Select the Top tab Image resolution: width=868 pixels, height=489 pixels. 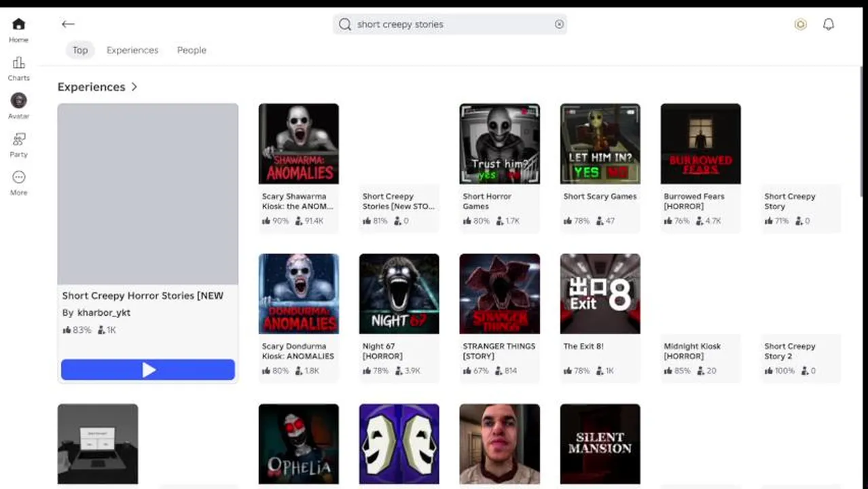pos(80,50)
